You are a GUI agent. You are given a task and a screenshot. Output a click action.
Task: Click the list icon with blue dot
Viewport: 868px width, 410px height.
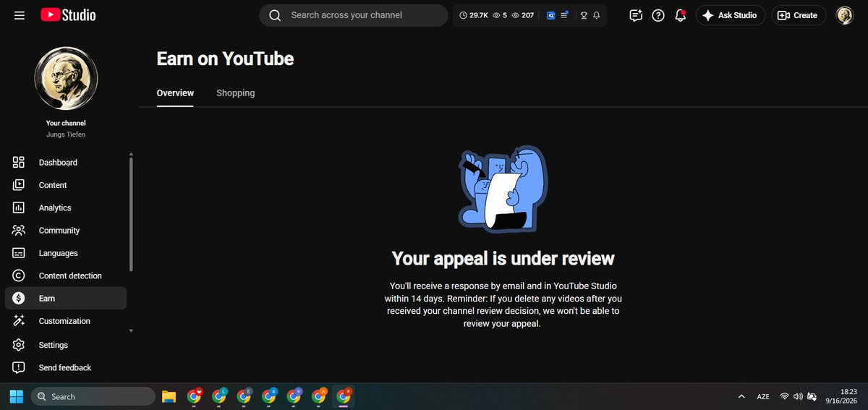coord(565,15)
